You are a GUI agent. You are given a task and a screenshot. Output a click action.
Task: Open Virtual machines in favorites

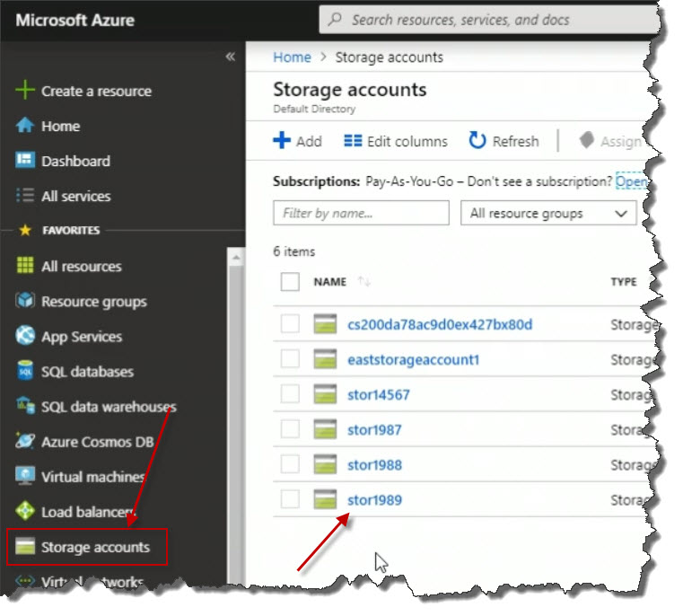[x=92, y=477]
